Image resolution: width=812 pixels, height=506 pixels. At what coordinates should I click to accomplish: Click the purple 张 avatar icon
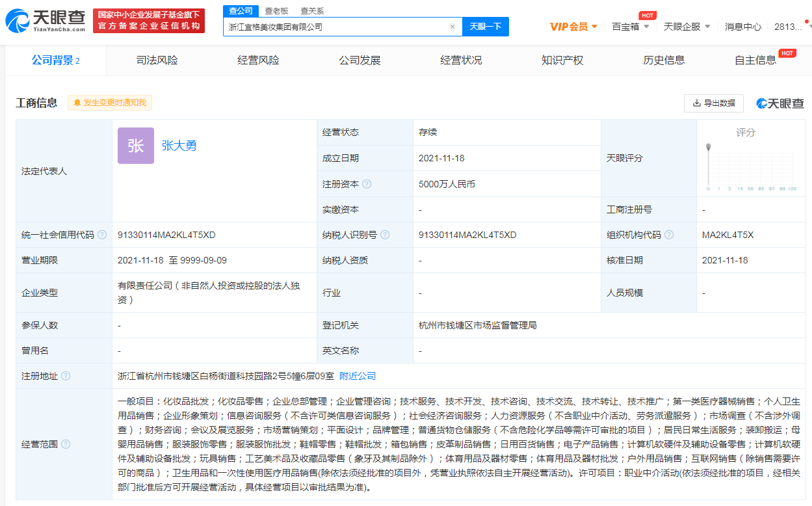pyautogui.click(x=135, y=146)
